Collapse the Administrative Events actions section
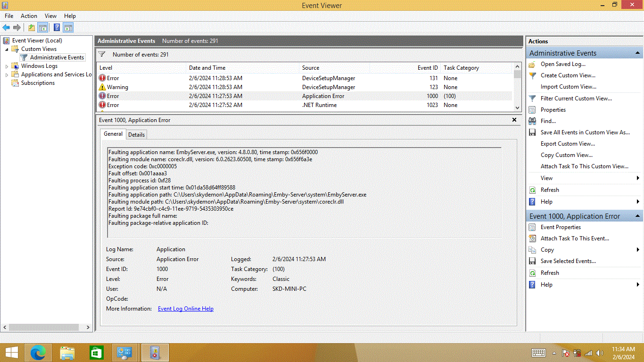This screenshot has width=644, height=362. [637, 53]
